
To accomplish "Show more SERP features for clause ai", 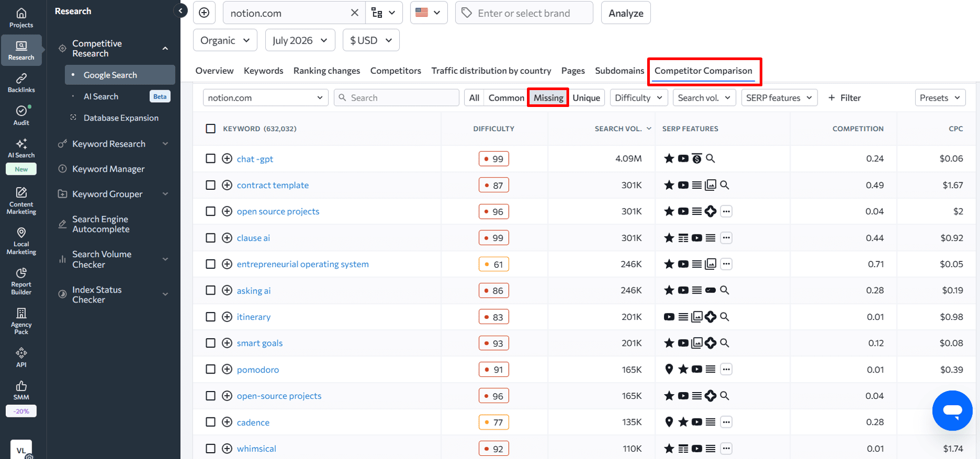I will click(x=726, y=238).
